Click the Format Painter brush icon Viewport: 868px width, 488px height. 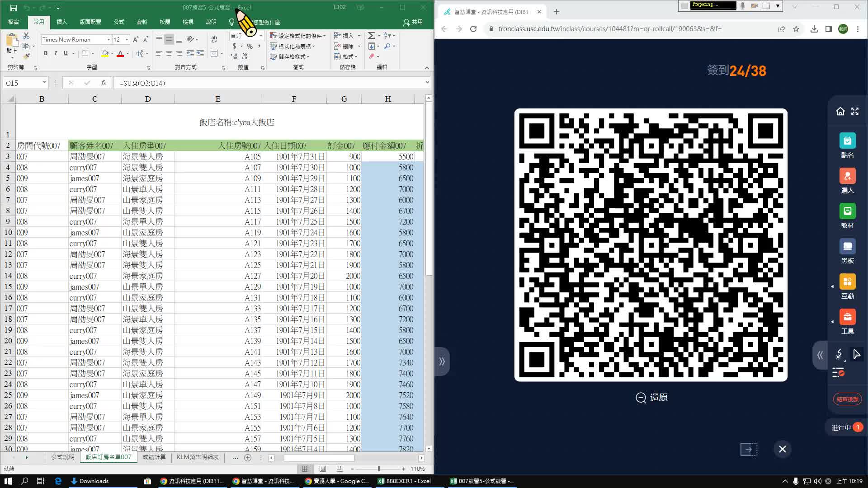26,56
